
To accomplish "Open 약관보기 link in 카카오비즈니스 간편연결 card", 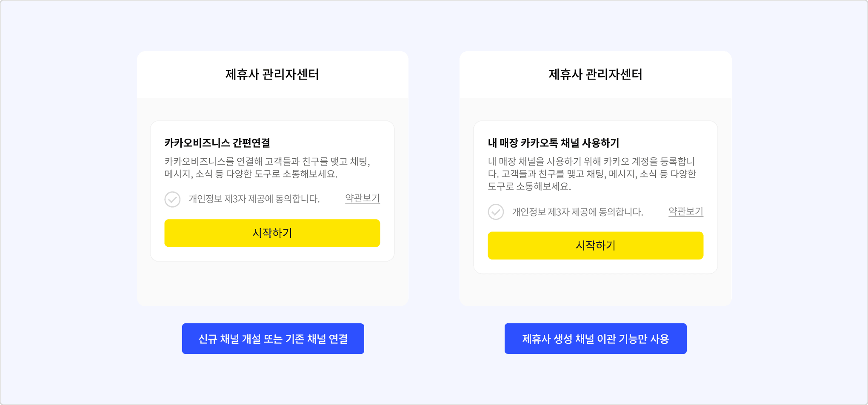I will click(362, 198).
